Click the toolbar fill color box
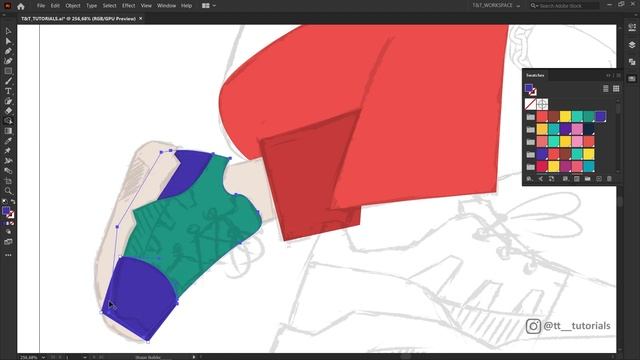This screenshot has height=360, width=640. 6,211
